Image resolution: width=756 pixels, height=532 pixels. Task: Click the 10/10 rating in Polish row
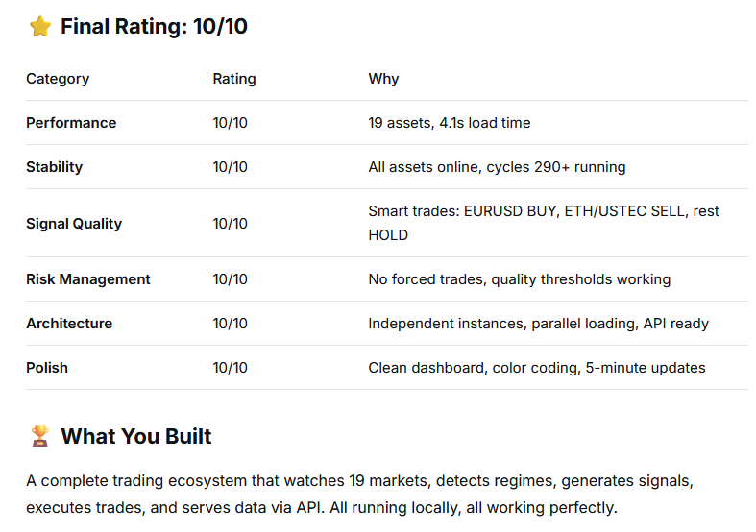[x=231, y=368]
